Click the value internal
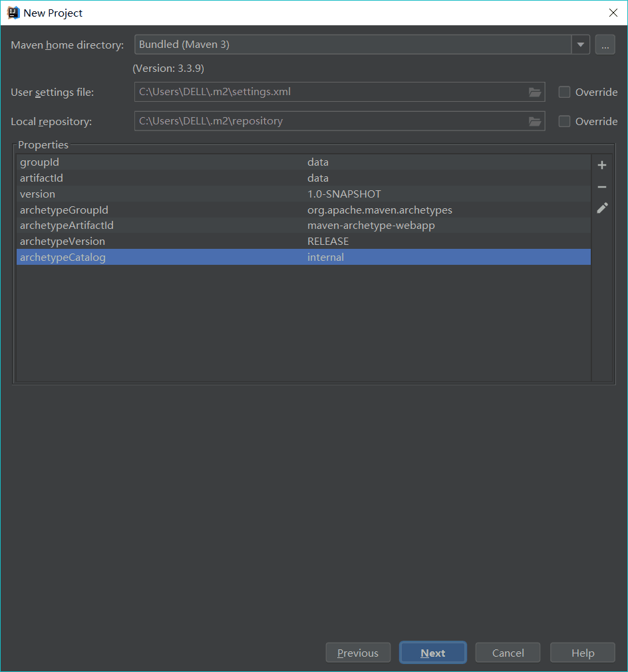 click(325, 257)
